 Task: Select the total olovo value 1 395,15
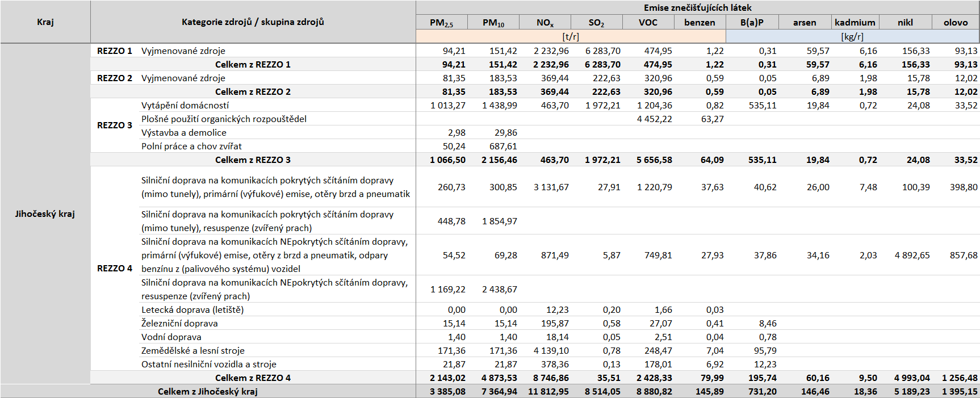[960, 392]
